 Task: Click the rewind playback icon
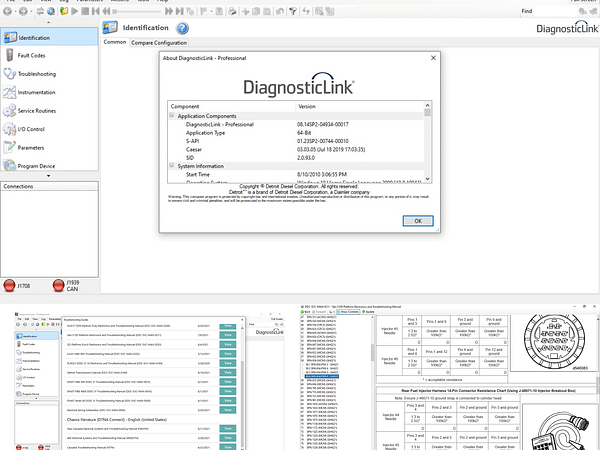tap(106, 11)
